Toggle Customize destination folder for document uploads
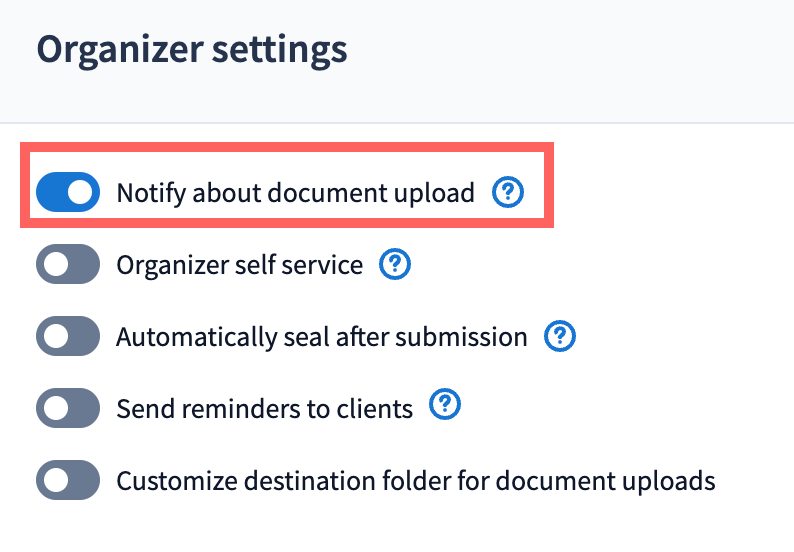This screenshot has width=794, height=552. 68,481
